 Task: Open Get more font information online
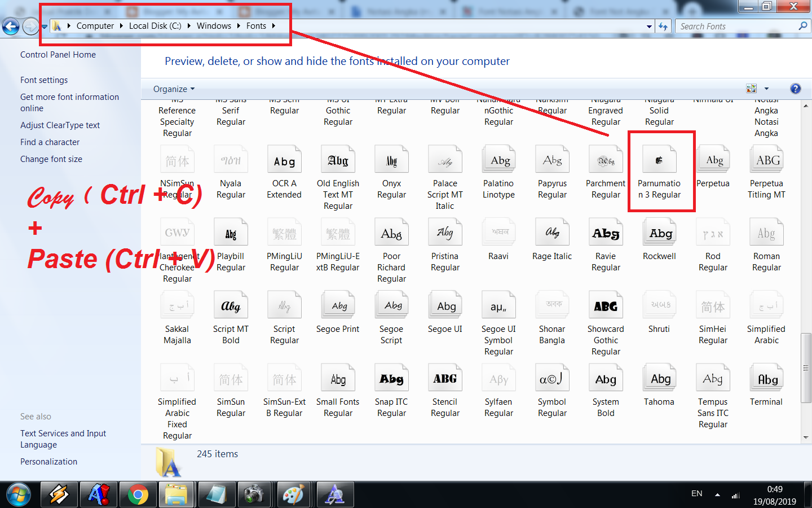[x=70, y=103]
